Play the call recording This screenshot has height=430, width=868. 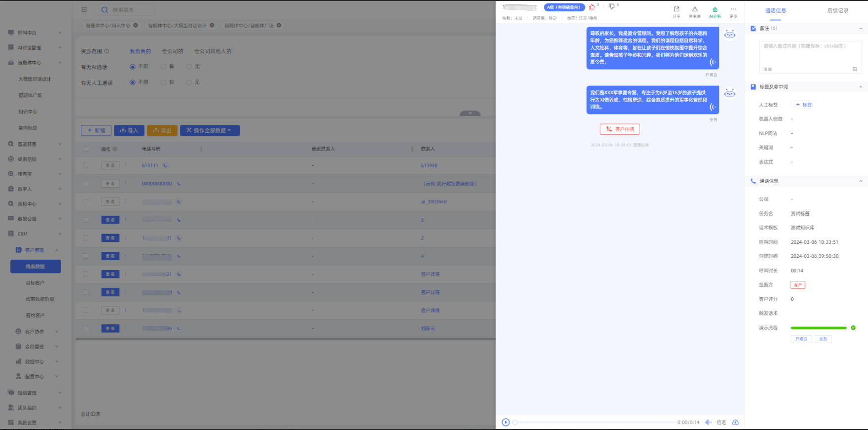(x=506, y=422)
